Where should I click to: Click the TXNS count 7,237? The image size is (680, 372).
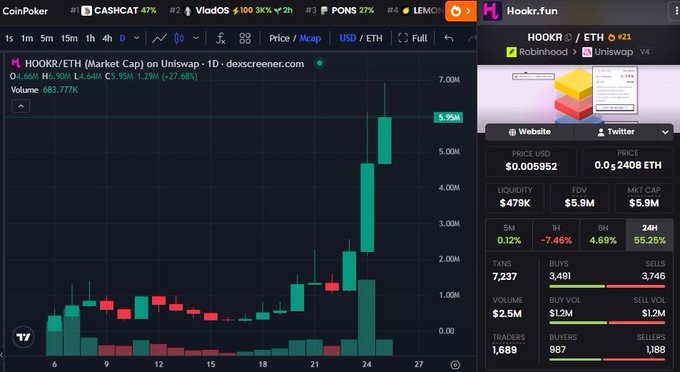click(504, 277)
